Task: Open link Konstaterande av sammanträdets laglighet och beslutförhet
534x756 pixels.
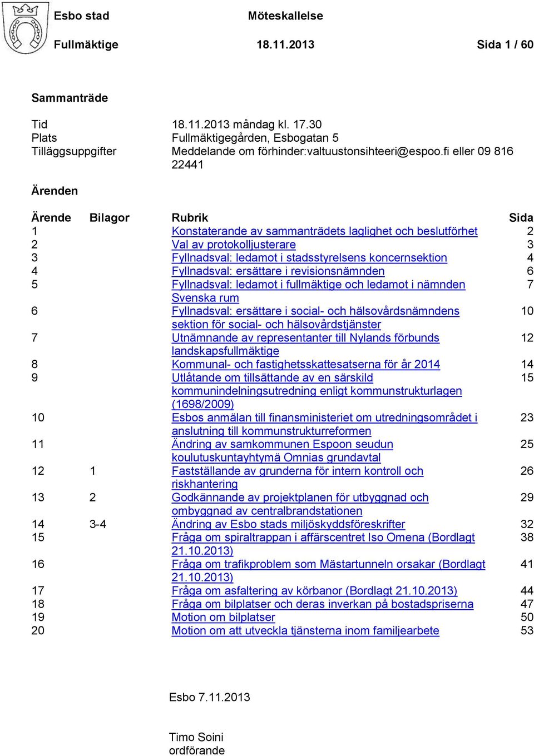Action: point(324,231)
